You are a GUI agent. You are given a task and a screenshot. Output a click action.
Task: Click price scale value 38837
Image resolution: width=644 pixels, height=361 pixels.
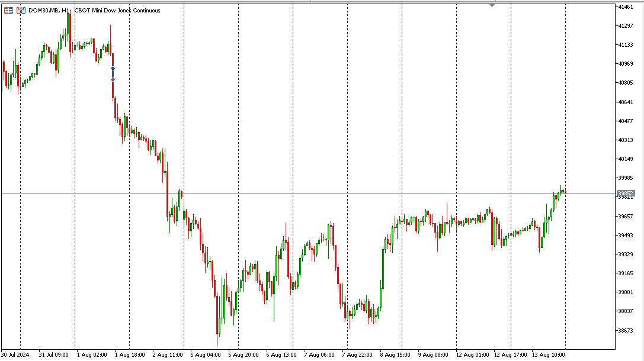pos(626,311)
